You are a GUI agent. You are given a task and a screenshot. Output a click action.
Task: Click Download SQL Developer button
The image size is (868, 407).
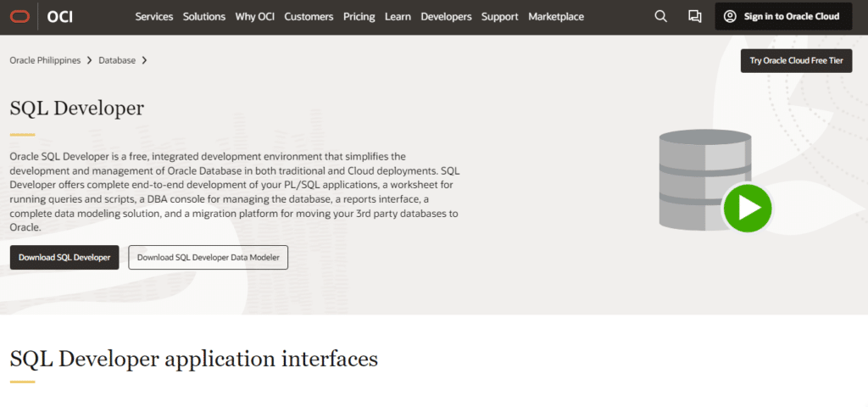point(64,258)
